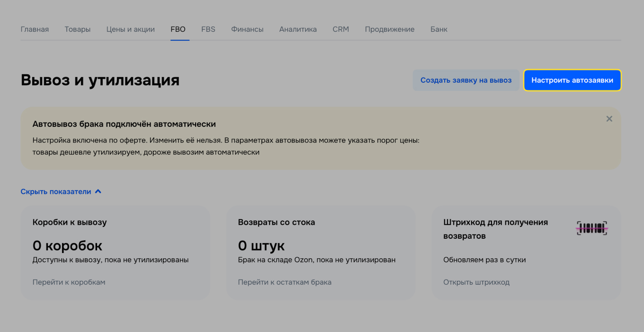Open Перейти к коробкам link
The height and width of the screenshot is (332, 644).
tap(69, 282)
